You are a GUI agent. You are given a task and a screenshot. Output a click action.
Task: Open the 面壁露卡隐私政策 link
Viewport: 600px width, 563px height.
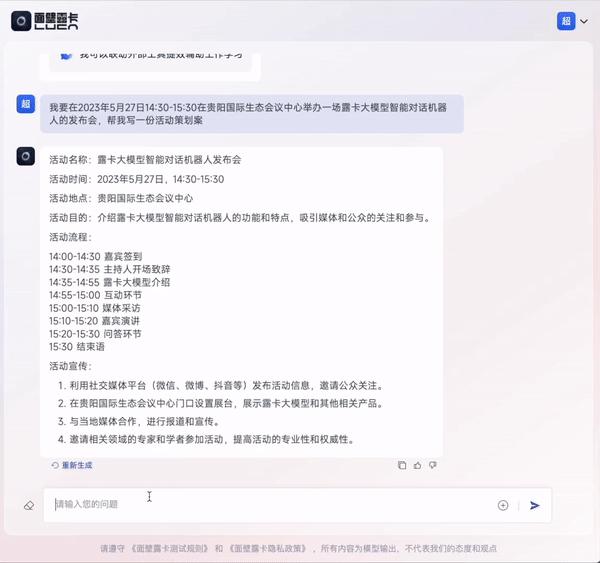click(x=268, y=548)
